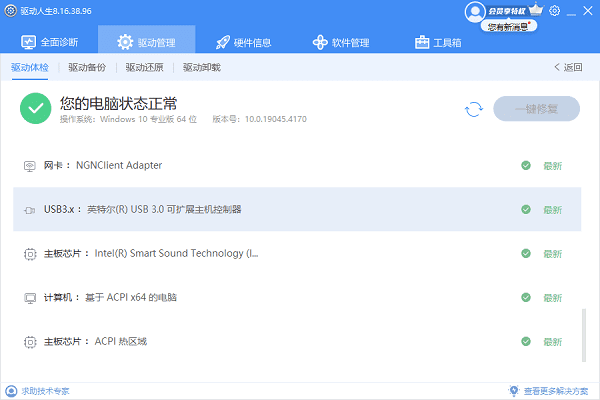Open the 全面诊断 tab
Screen dimensions: 600x400
(x=58, y=42)
